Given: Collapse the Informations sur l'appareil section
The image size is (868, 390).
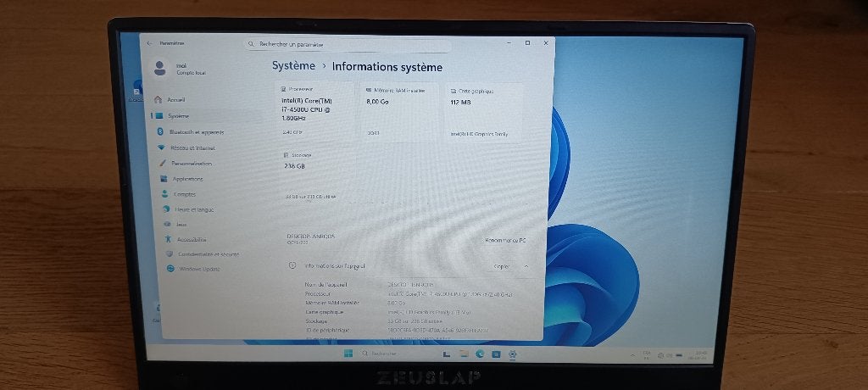Looking at the screenshot, I should coord(526,266).
